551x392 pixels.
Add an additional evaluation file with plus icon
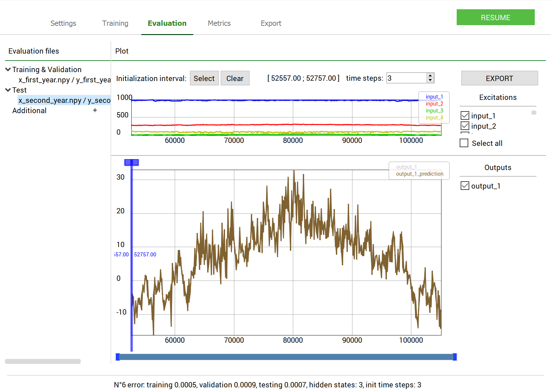[95, 110]
